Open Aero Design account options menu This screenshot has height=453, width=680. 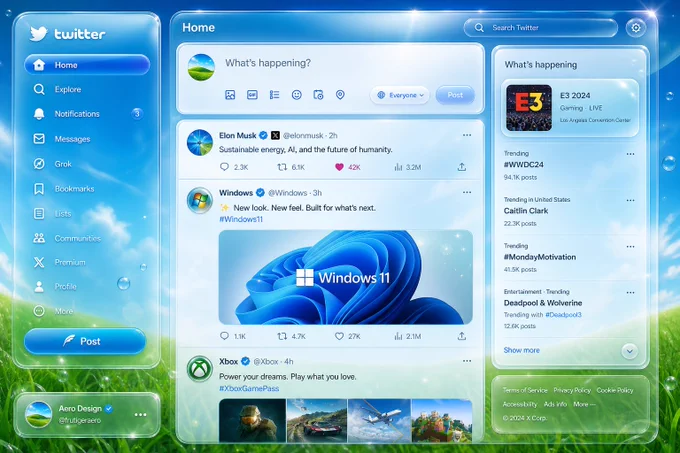(x=140, y=415)
